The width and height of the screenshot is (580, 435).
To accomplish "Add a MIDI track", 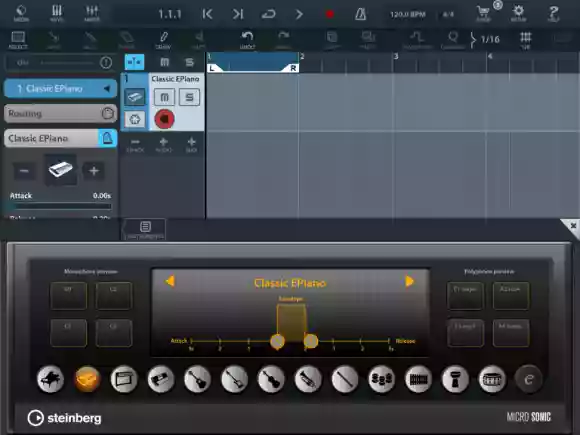I will pos(191,145).
